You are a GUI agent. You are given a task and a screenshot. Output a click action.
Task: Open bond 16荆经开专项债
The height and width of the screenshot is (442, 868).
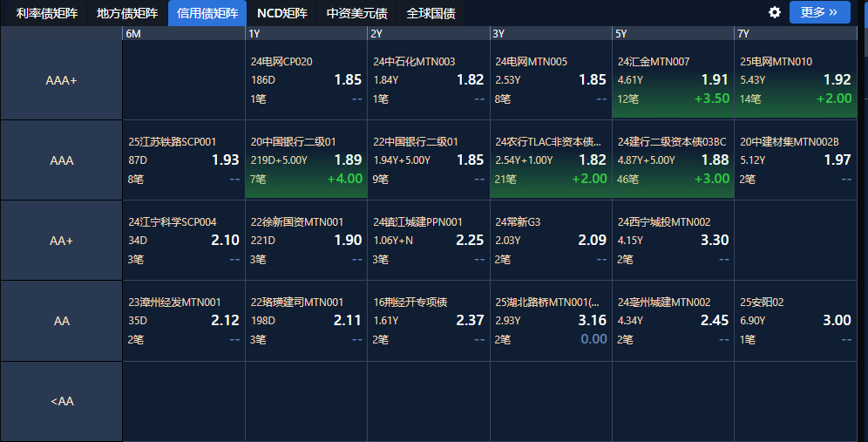point(410,303)
